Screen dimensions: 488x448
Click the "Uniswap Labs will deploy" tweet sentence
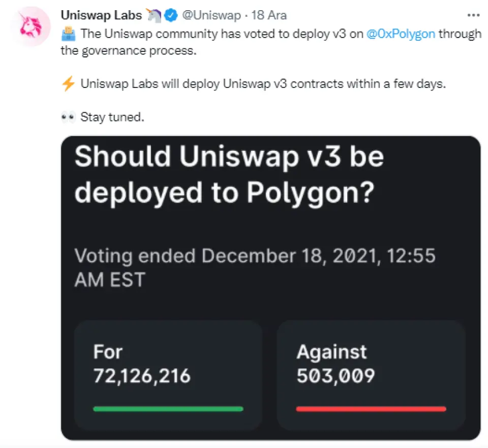click(x=263, y=84)
